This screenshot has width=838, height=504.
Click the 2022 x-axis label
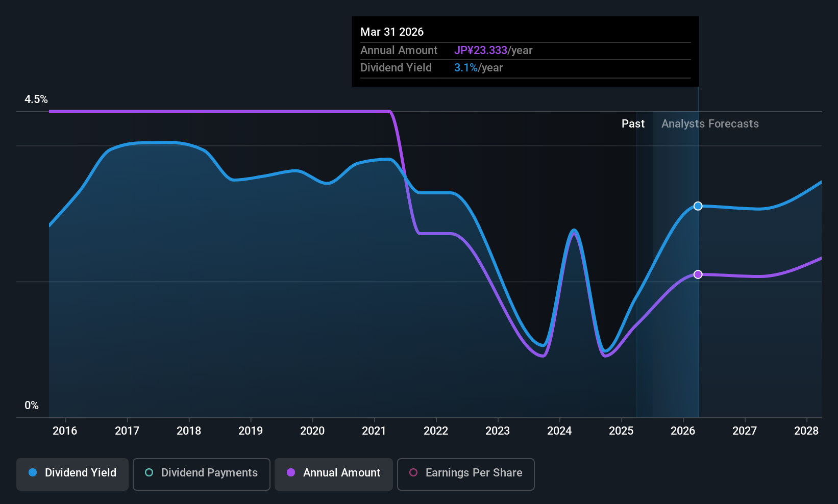[x=436, y=431]
